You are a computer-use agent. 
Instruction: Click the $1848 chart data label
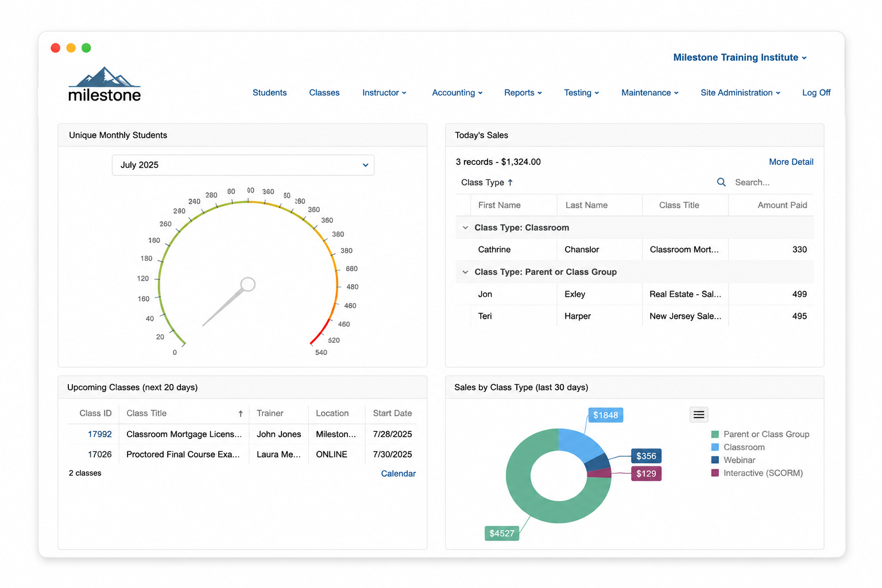click(x=606, y=415)
